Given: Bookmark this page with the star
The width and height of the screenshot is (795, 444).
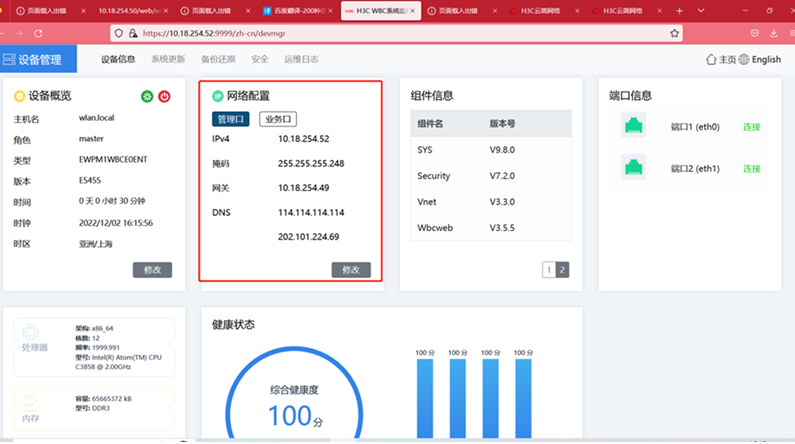Looking at the screenshot, I should tap(674, 33).
